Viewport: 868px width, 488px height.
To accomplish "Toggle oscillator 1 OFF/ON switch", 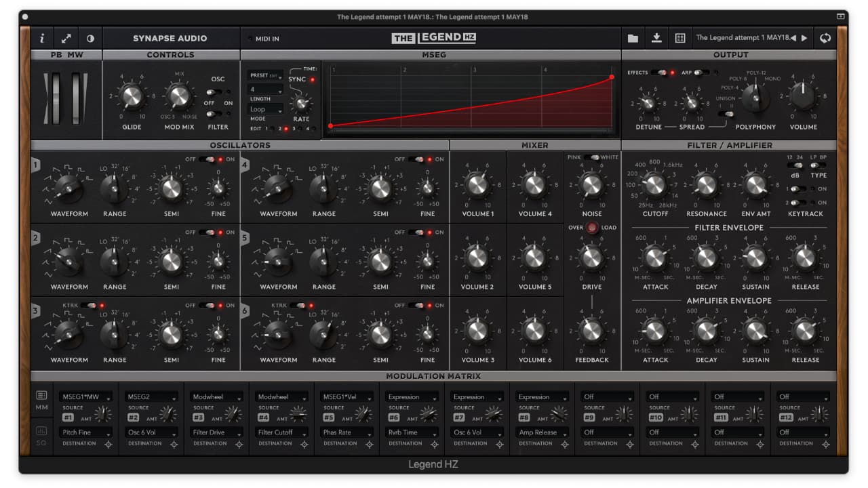I will point(207,159).
